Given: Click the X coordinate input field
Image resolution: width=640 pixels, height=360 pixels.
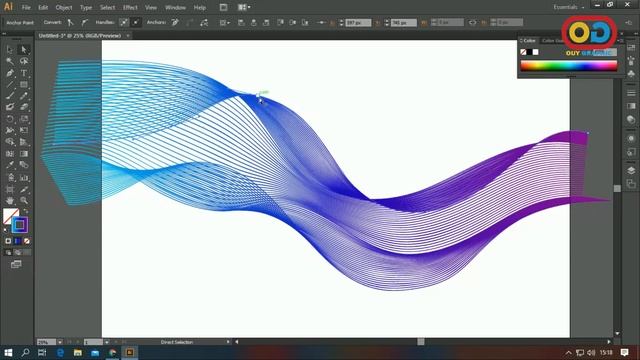Looking at the screenshot, I should tap(358, 23).
